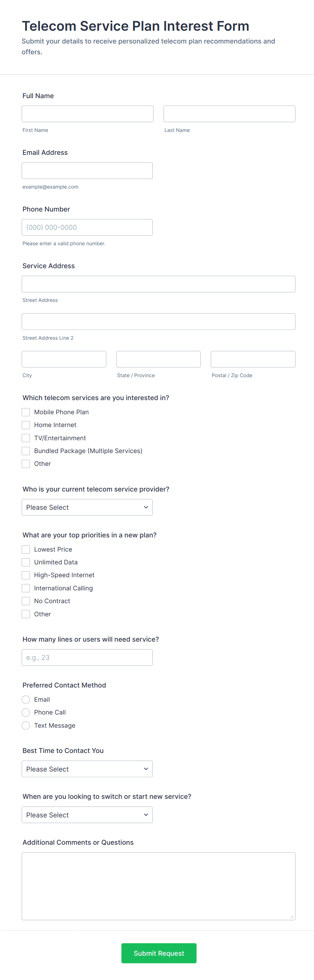Expand the Best Time to Contact dropdown
The image size is (314, 980).
(x=87, y=769)
